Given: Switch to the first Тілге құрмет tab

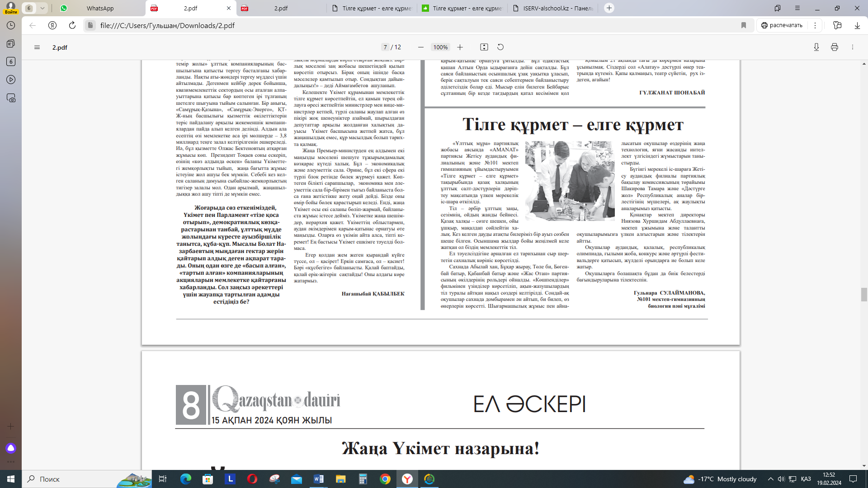Looking at the screenshot, I should click(x=372, y=8).
